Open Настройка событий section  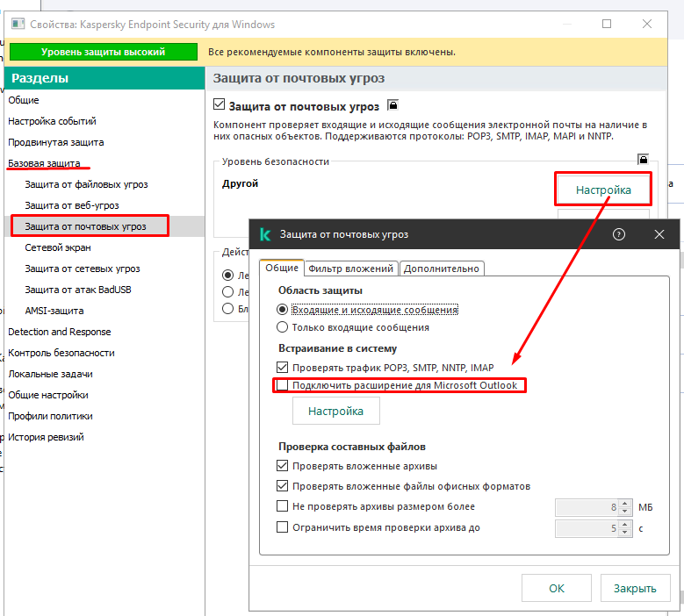point(52,121)
